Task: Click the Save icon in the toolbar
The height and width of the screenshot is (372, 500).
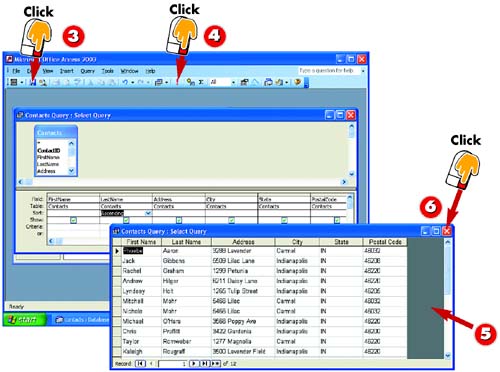Action: (x=33, y=82)
